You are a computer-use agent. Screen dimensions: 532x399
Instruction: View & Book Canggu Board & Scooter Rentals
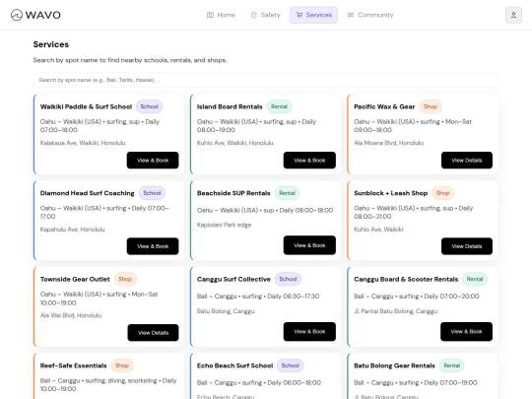[x=467, y=331]
